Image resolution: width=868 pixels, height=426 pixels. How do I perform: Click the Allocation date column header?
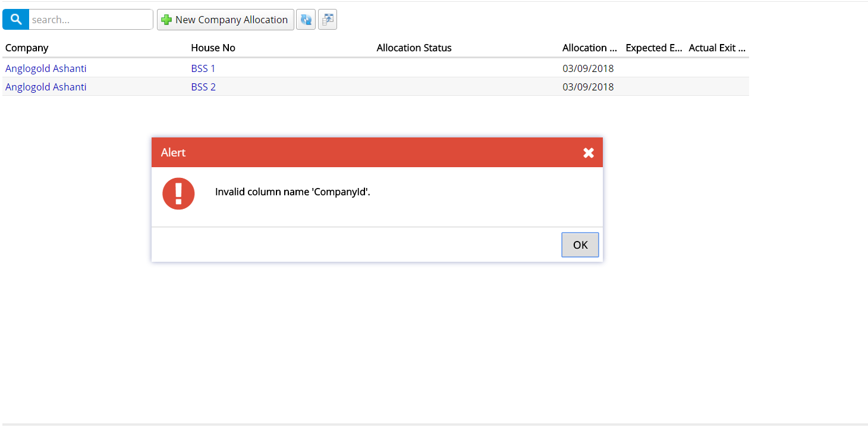tap(589, 48)
